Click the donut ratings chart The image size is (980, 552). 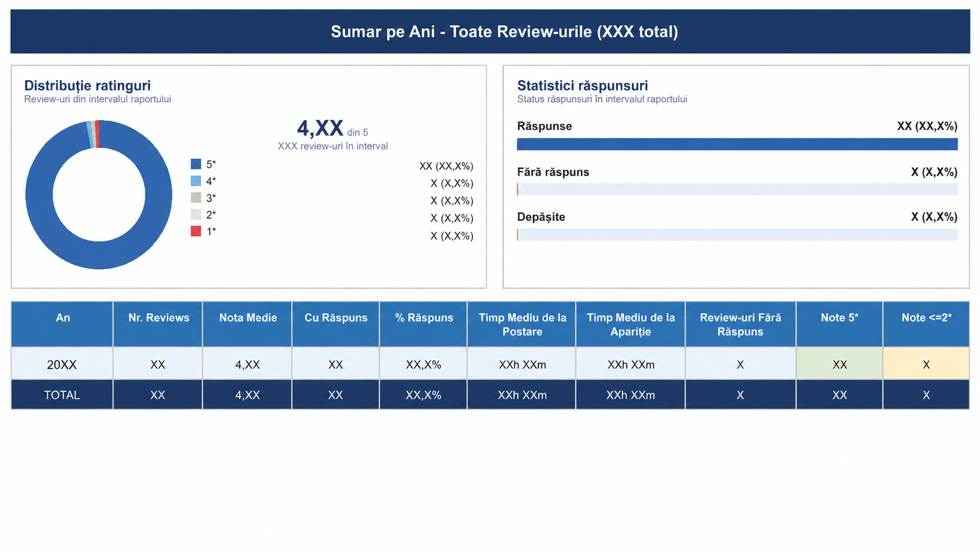pos(98,195)
